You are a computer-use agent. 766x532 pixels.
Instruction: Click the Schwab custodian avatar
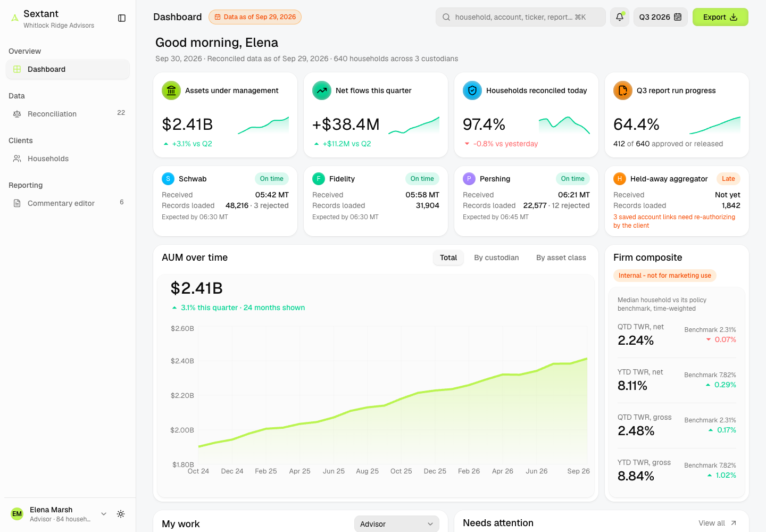pos(168,179)
